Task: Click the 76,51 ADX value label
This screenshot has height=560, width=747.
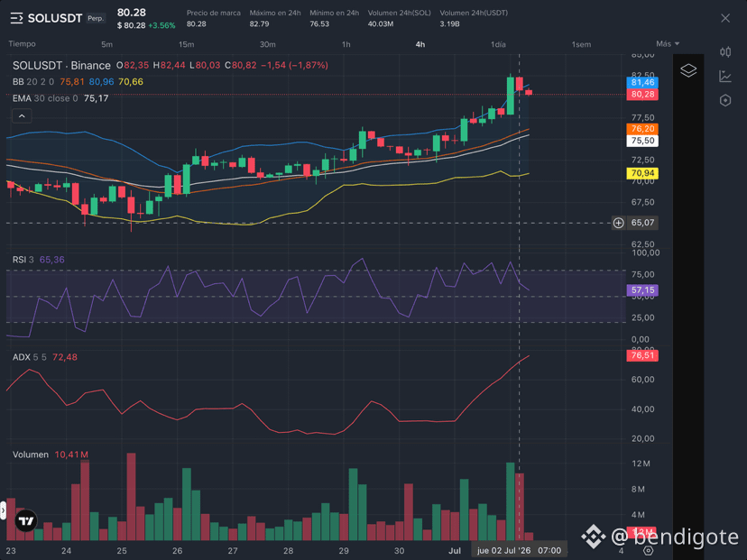Action: pyautogui.click(x=642, y=355)
